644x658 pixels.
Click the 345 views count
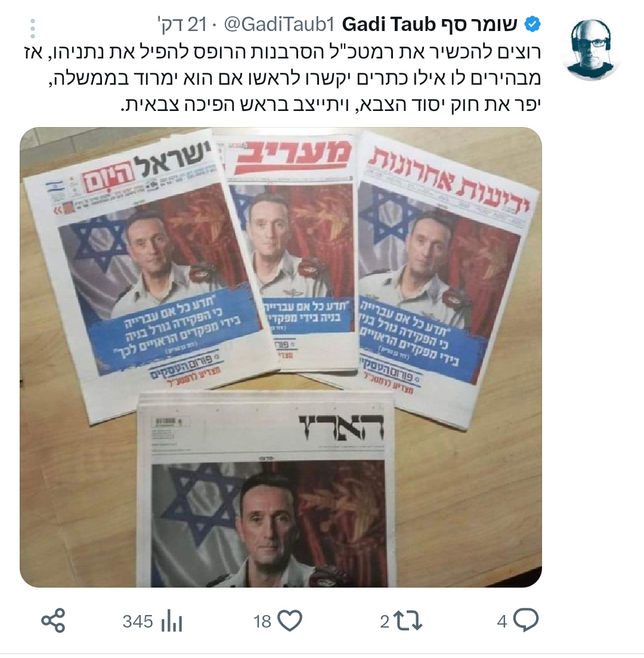(x=138, y=622)
